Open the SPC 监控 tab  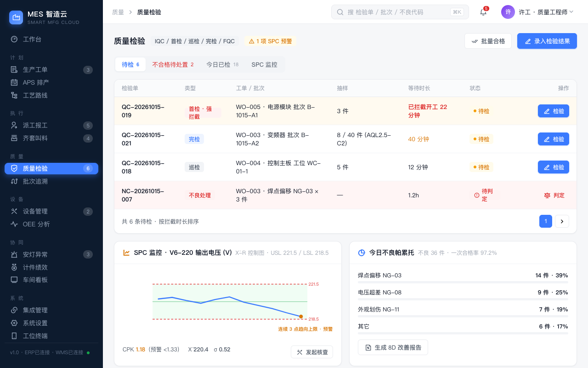coord(265,64)
